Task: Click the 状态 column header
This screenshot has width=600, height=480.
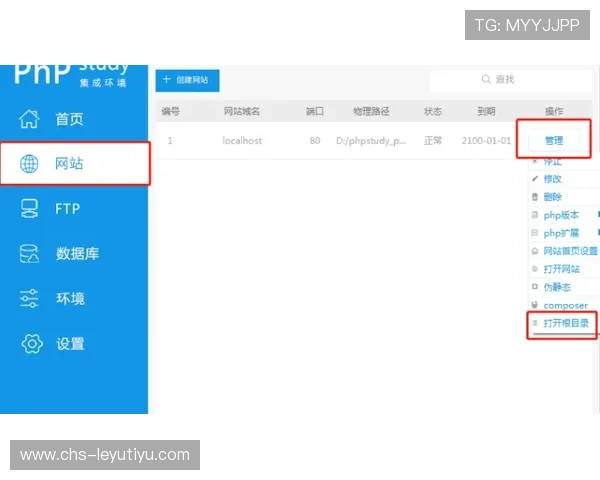Action: pyautogui.click(x=433, y=111)
